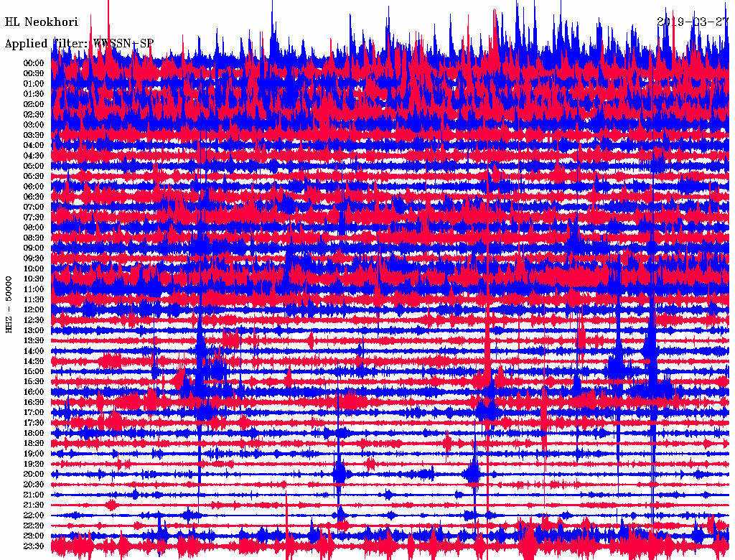Image resolution: width=735 pixels, height=560 pixels.
Task: Pick the 04:30 time label
Action: tap(34, 156)
